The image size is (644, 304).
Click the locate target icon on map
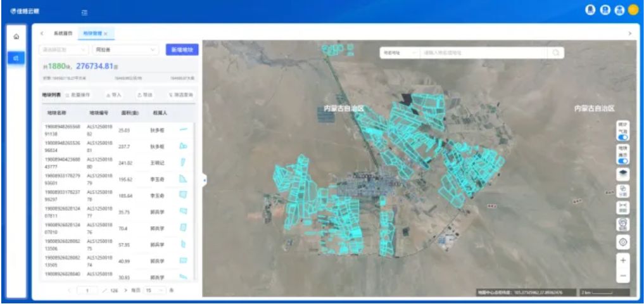[x=623, y=242]
